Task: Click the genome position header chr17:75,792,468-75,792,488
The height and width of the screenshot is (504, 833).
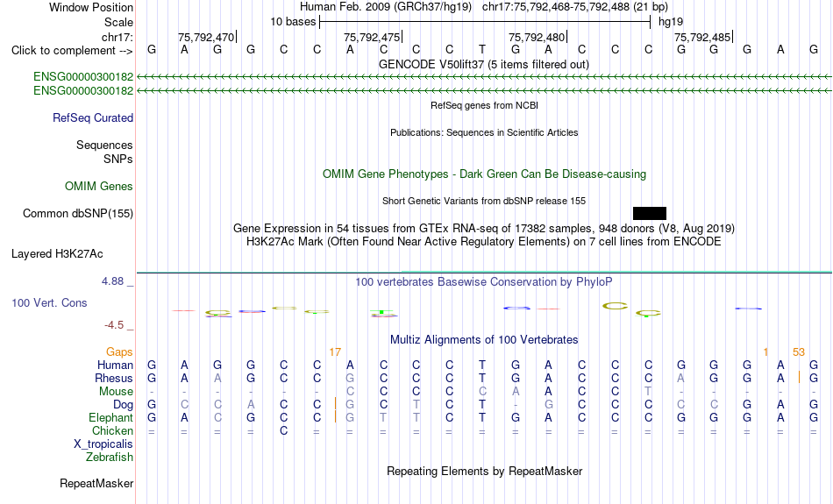Action: coord(575,7)
